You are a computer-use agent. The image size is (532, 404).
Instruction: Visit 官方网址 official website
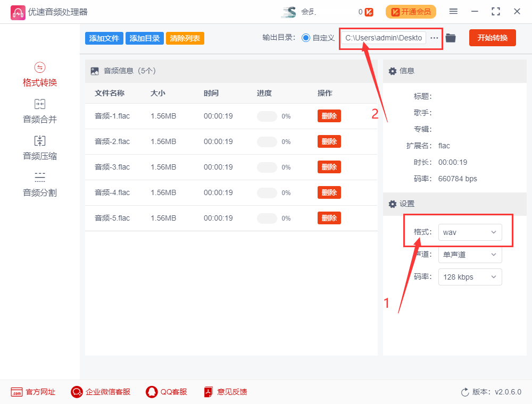33,392
